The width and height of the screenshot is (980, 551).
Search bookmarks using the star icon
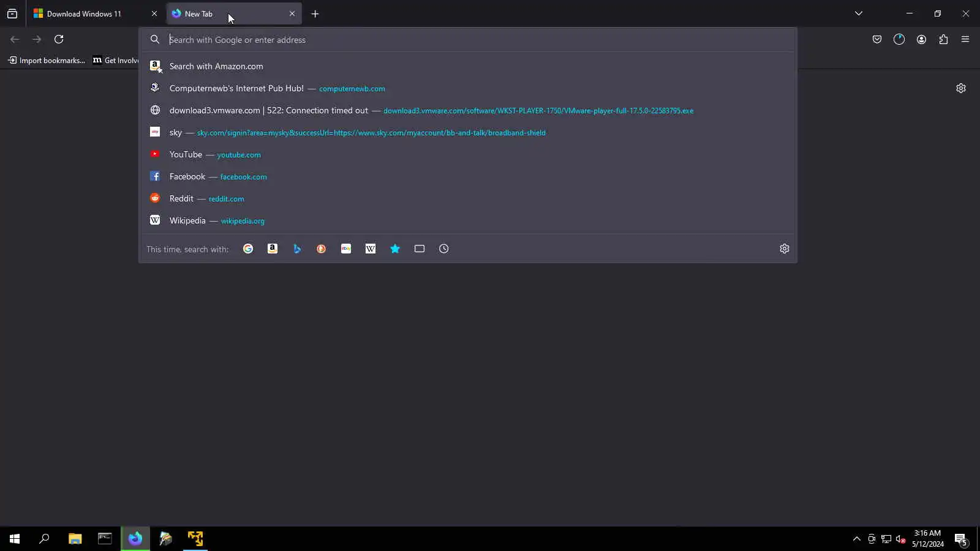pyautogui.click(x=395, y=249)
